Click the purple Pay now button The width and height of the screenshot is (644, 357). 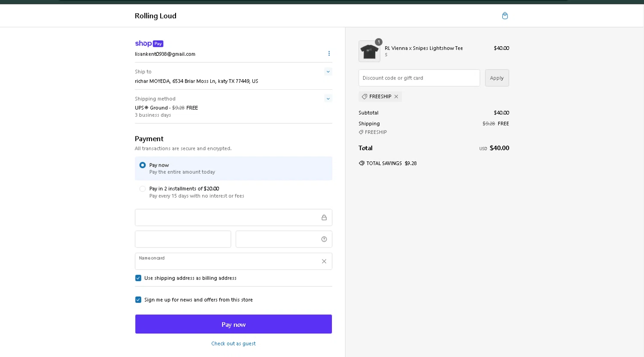point(234,324)
